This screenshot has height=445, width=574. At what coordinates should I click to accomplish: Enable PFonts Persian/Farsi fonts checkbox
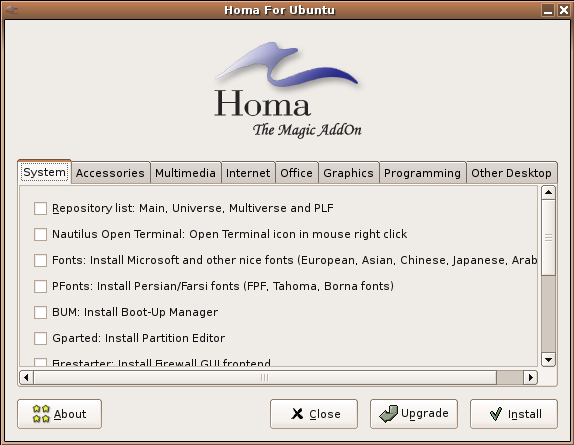coord(40,287)
